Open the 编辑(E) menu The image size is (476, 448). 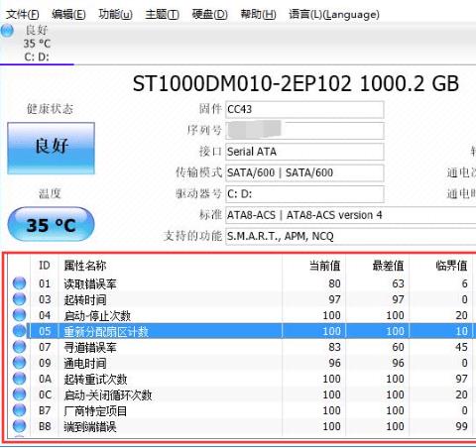(68, 14)
